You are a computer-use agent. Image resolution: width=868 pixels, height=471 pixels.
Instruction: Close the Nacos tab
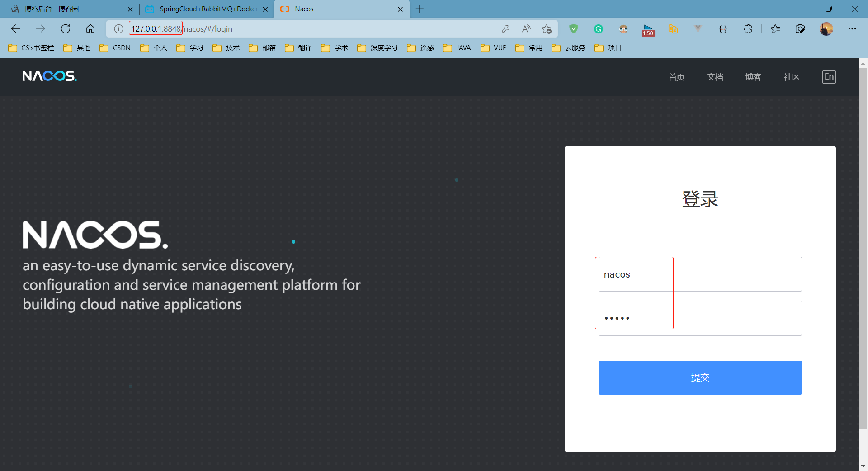pos(400,9)
